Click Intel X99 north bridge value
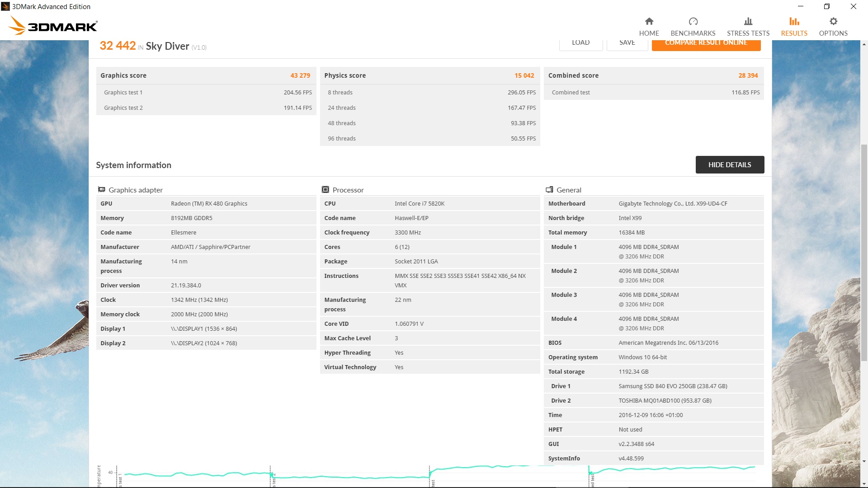The width and height of the screenshot is (868, 488). pos(630,218)
